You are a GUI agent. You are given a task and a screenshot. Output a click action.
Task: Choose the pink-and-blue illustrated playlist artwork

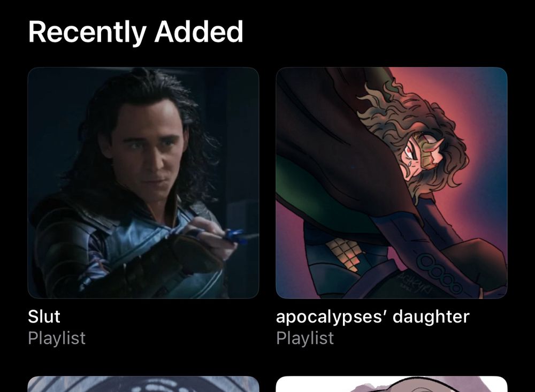coord(392,183)
